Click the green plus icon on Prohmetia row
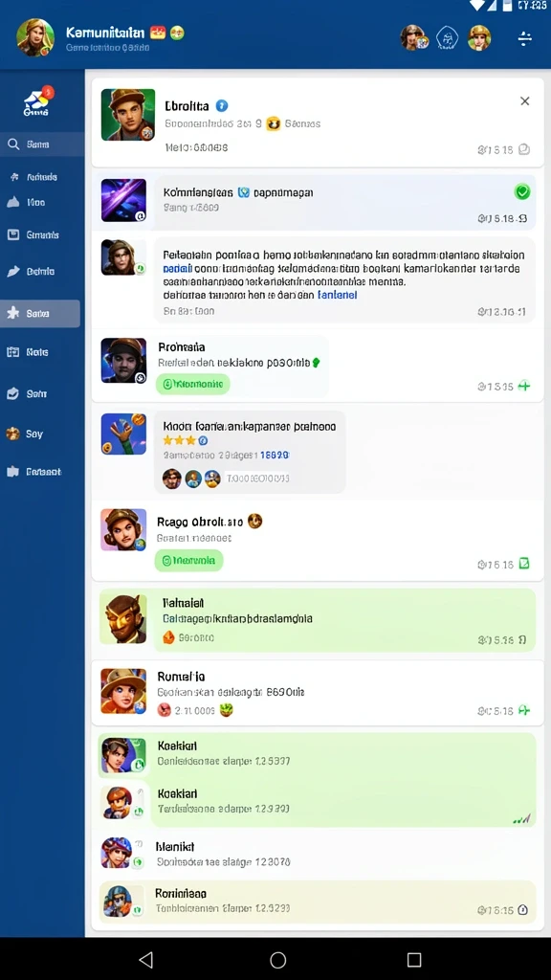 (524, 386)
